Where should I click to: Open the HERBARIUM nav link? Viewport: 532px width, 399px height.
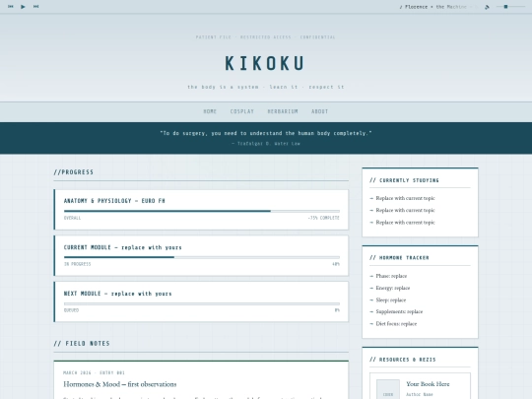tap(283, 111)
